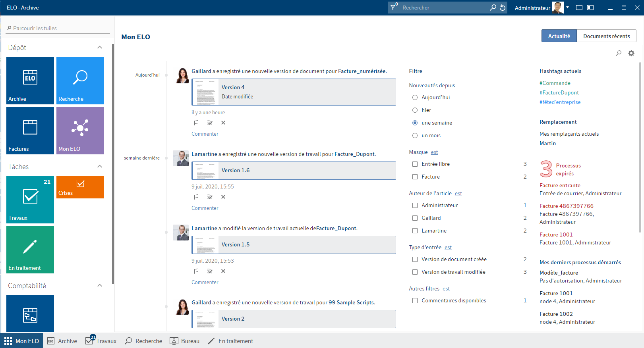This screenshot has width=644, height=348.
Task: Mark Version 4 post as read
Action: 210,123
